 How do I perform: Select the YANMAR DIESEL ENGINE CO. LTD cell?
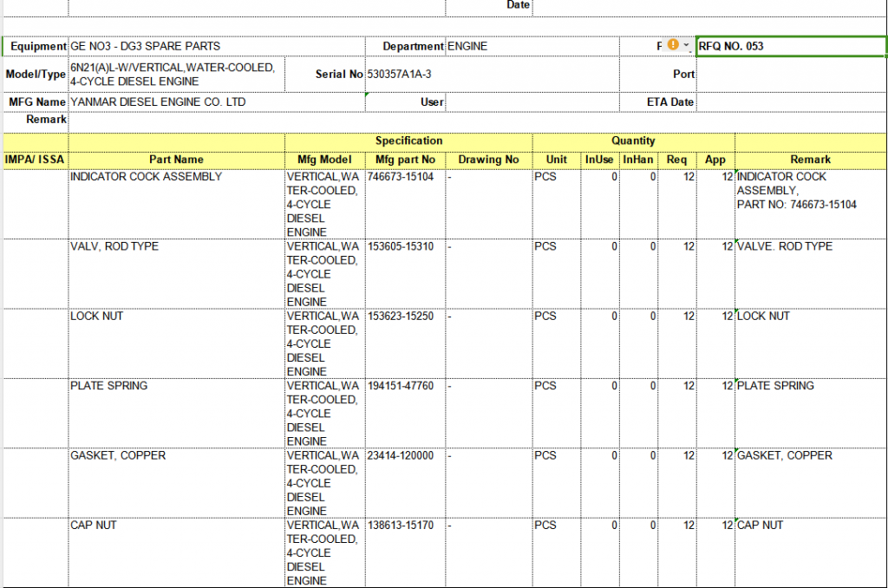[216, 102]
